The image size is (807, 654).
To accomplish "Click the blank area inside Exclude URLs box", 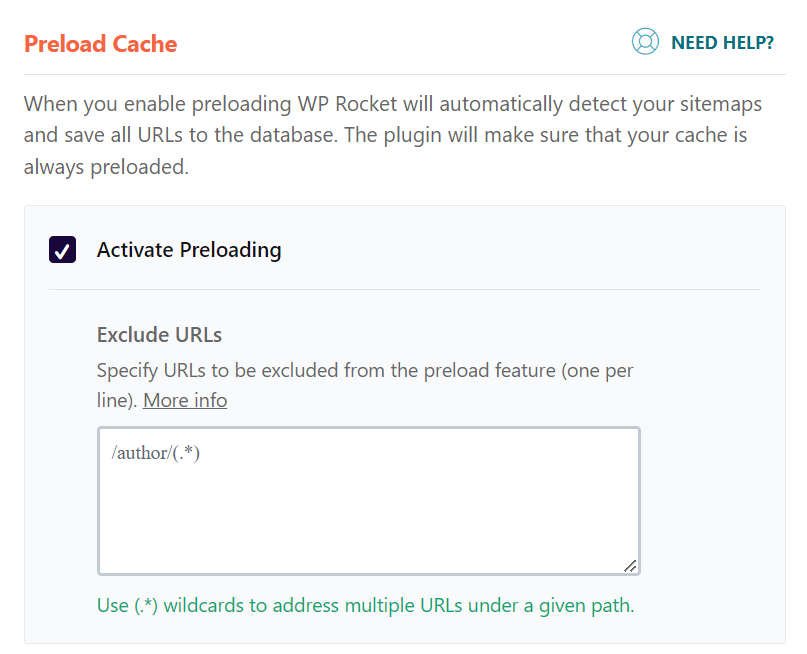I will [368, 520].
